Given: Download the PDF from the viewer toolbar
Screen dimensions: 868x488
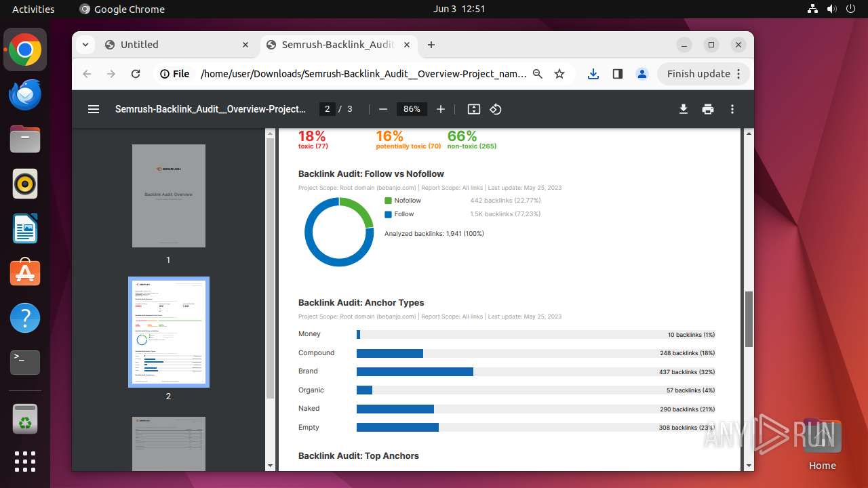Looking at the screenshot, I should (x=684, y=109).
